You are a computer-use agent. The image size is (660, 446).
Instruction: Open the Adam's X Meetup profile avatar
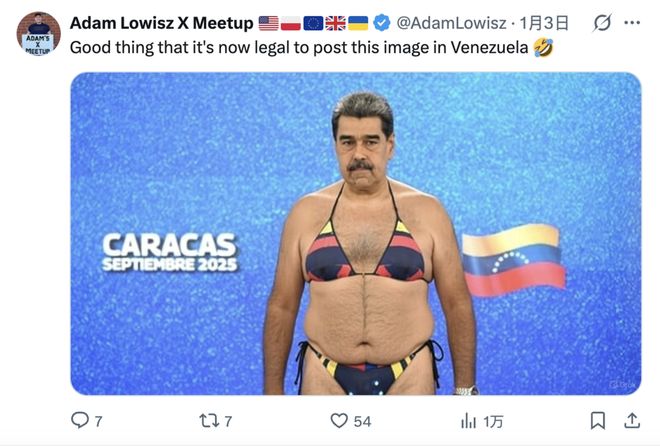click(38, 34)
